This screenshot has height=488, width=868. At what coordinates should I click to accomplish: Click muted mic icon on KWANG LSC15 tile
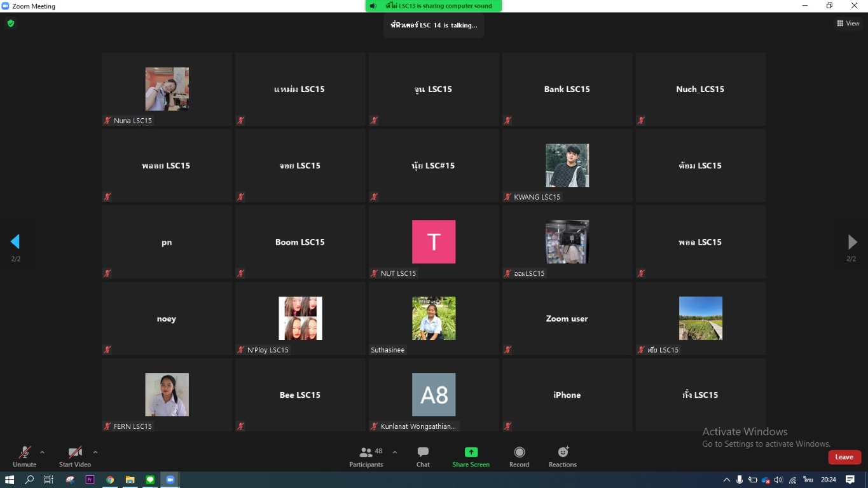[507, 197]
